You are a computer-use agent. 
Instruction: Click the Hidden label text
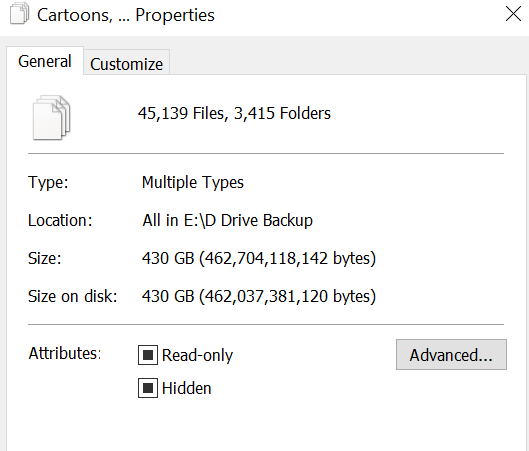pos(187,388)
